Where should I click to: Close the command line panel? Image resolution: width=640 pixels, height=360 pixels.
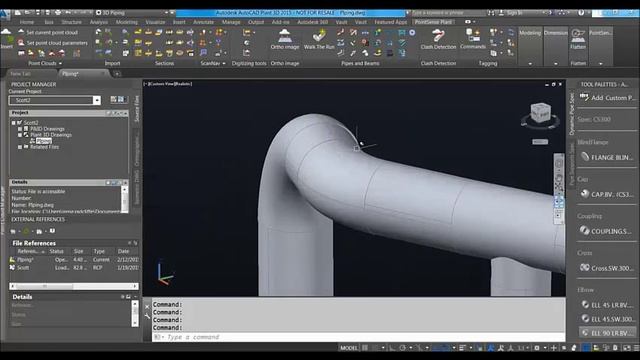click(147, 307)
